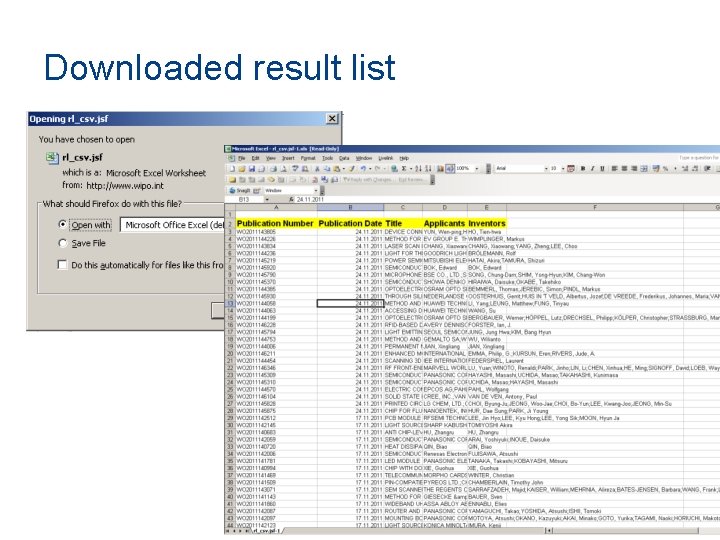Screen dimensions: 720x540
Task: Click the New workbook icon in Excel toolbar
Action: (232, 169)
